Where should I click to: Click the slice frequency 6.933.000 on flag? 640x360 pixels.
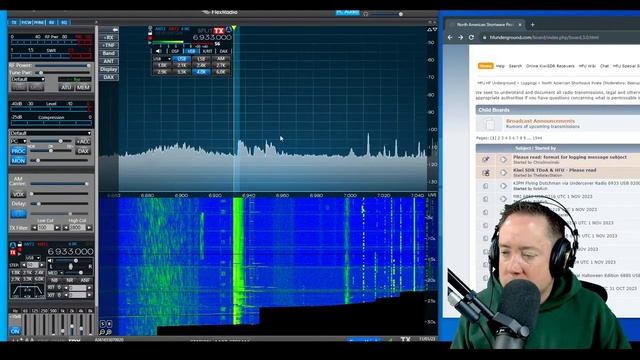click(212, 38)
